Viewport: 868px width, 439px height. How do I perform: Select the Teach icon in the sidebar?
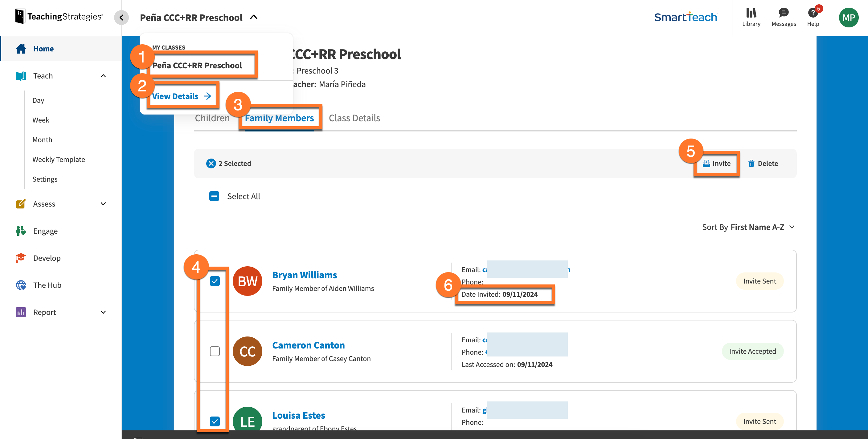(21, 76)
